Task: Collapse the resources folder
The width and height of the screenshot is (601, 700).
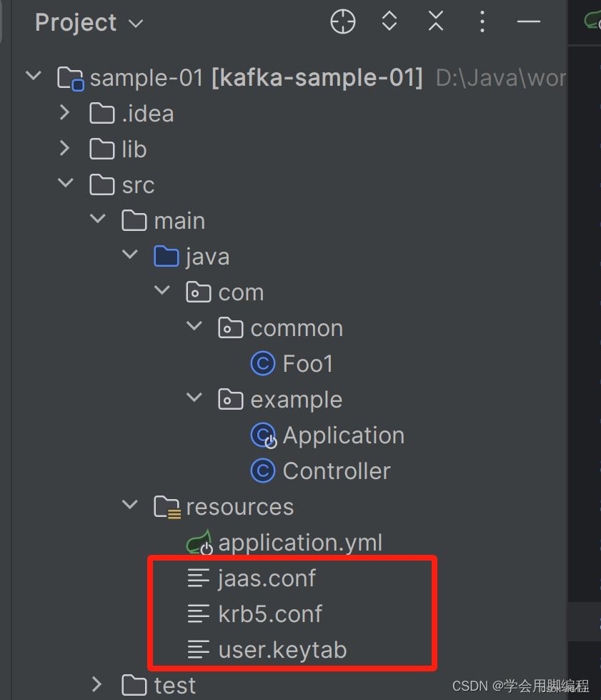Action: click(130, 505)
